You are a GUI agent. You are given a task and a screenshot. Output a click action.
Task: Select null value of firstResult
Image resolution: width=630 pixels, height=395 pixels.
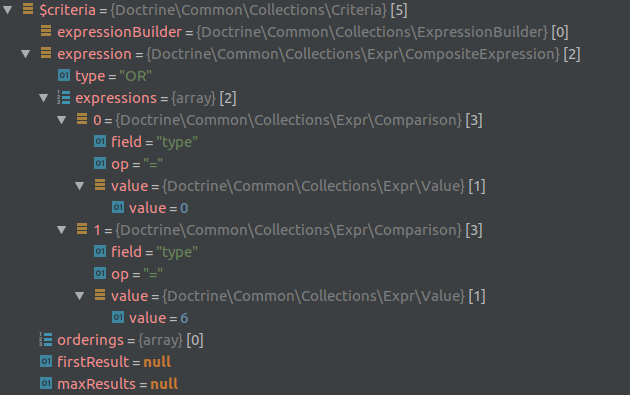pos(157,362)
